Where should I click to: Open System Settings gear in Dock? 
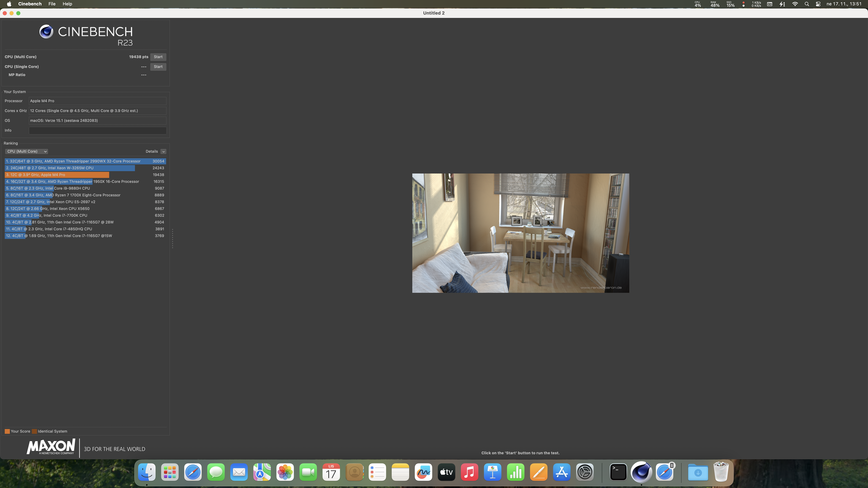coord(585,472)
